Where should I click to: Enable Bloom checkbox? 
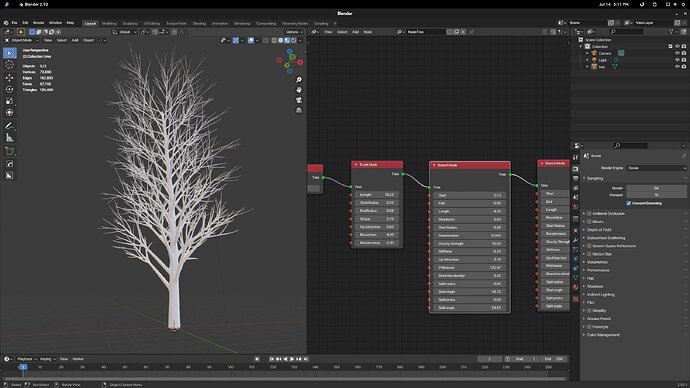(x=589, y=222)
